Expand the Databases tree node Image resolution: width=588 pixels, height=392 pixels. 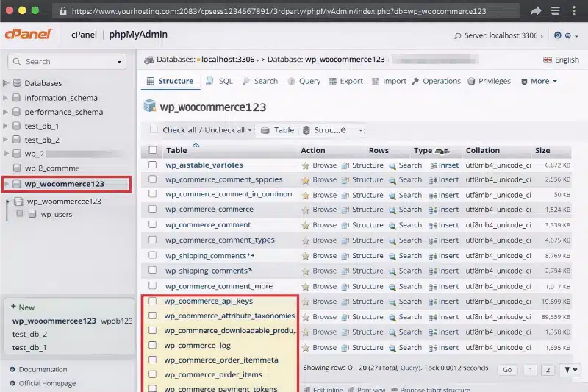6,83
